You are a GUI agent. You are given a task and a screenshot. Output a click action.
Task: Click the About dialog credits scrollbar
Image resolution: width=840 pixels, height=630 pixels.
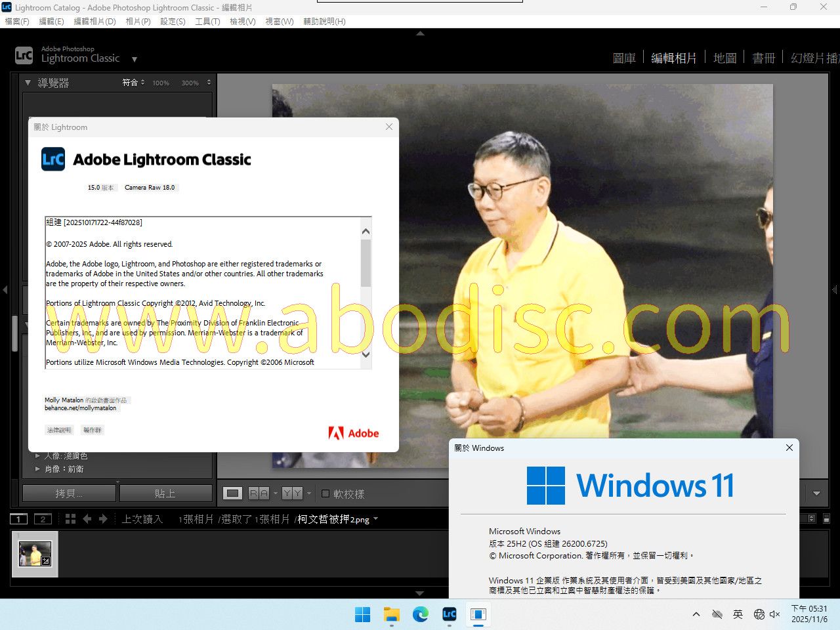tap(366, 262)
